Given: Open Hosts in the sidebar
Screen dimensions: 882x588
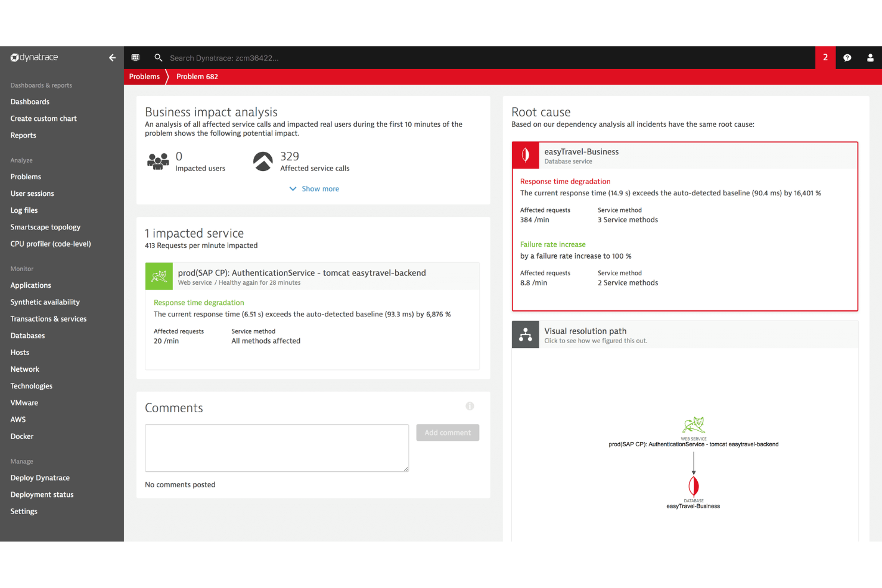Looking at the screenshot, I should click(20, 352).
